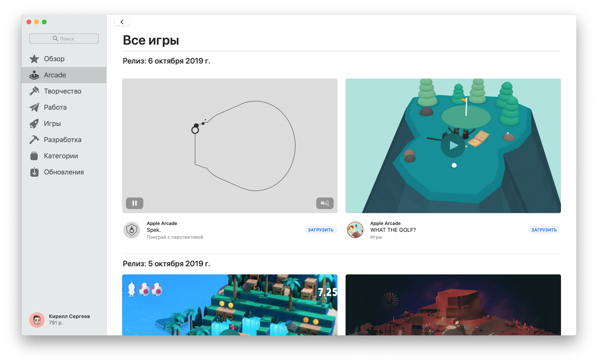Open Категории in the sidebar
The image size is (598, 364).
pos(64,156)
